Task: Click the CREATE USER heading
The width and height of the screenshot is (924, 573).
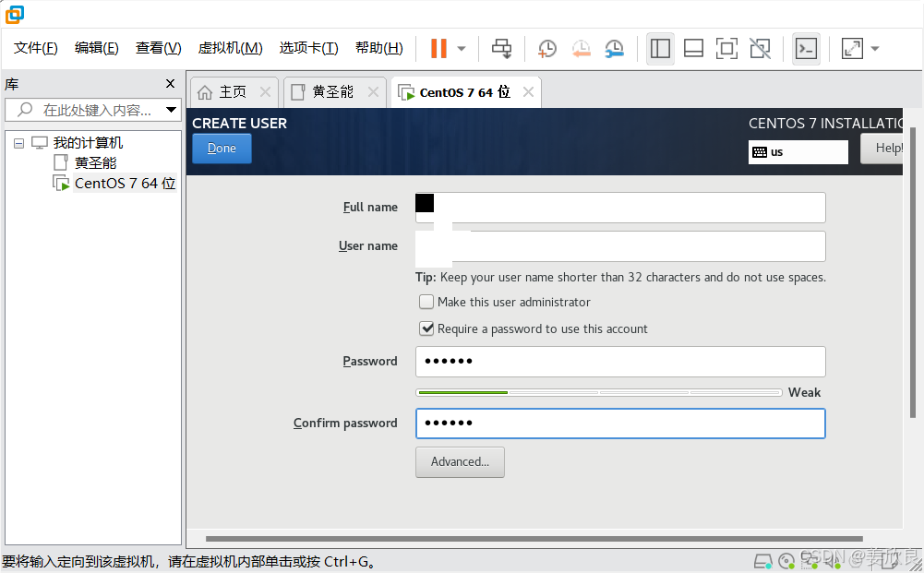Action: (x=239, y=123)
